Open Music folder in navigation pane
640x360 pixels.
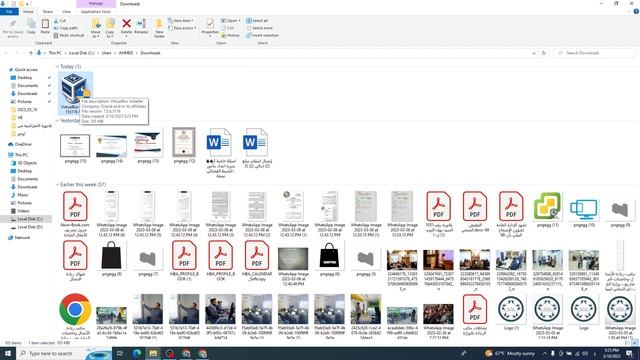pyautogui.click(x=20, y=195)
